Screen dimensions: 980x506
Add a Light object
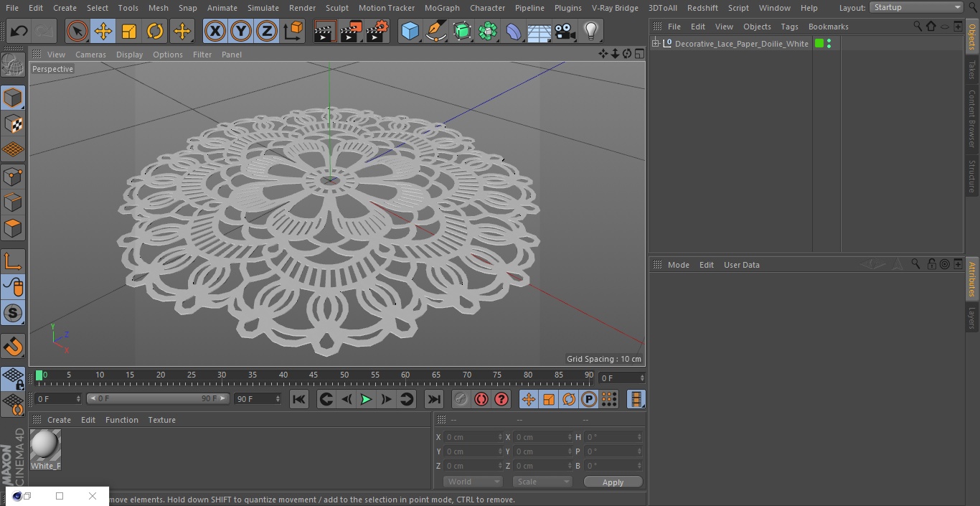(591, 31)
